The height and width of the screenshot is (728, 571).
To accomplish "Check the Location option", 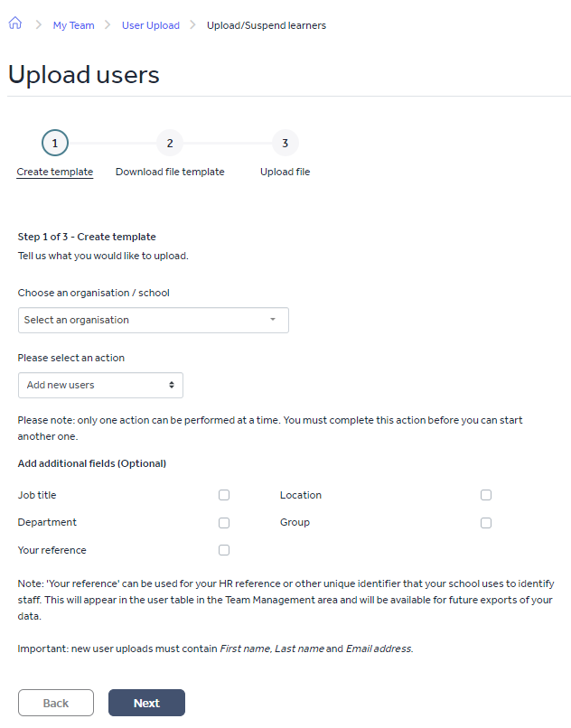I will point(485,495).
